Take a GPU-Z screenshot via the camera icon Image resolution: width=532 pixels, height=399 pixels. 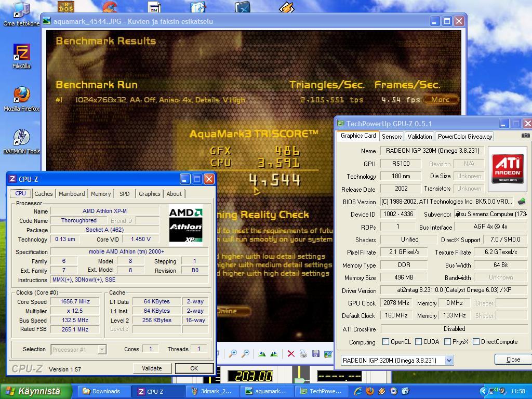coord(525,136)
